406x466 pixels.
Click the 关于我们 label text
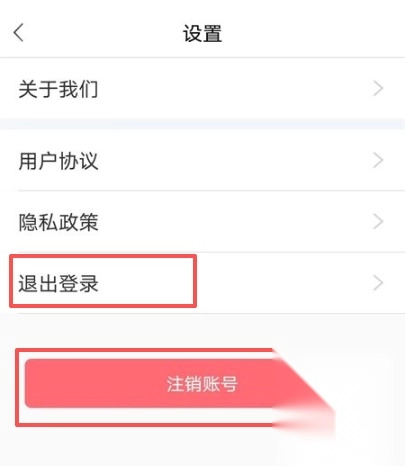click(x=59, y=89)
